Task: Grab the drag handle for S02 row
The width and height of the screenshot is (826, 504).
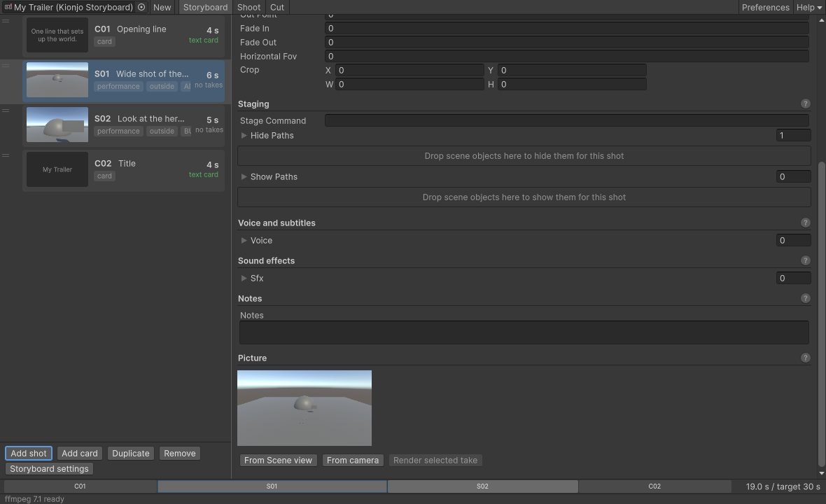Action: pos(6,111)
